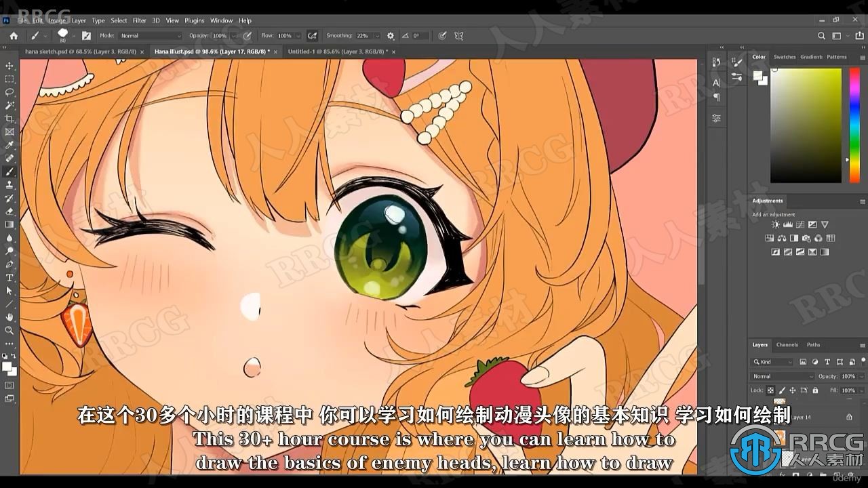Open the Smoothing slider arrow
Screen dimensions: 868x488
pyautogui.click(x=376, y=36)
